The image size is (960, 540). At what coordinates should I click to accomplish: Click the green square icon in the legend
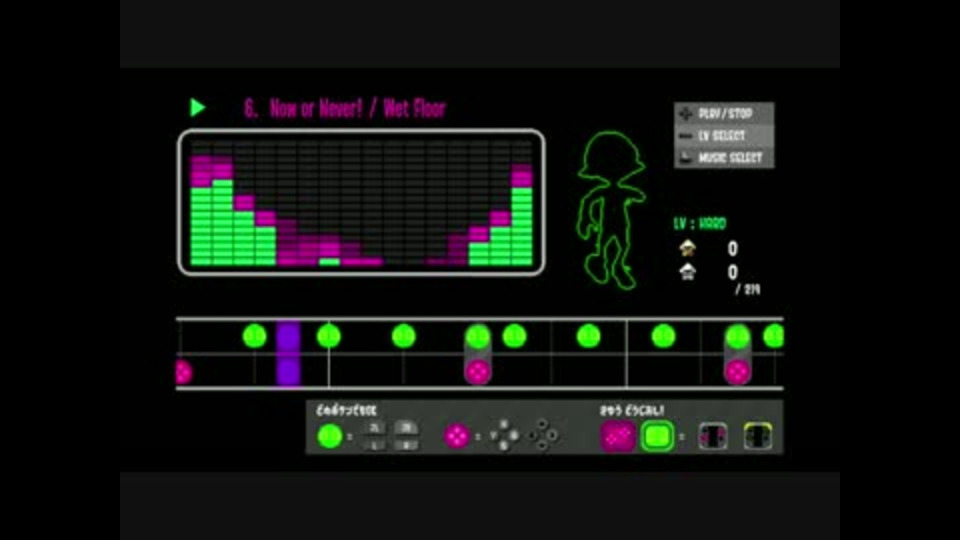click(657, 437)
